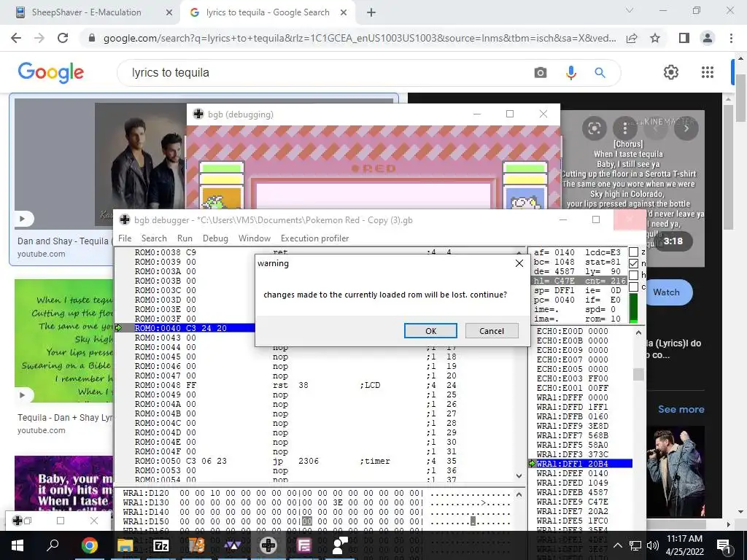
Task: Click the Google logo
Action: (x=51, y=72)
